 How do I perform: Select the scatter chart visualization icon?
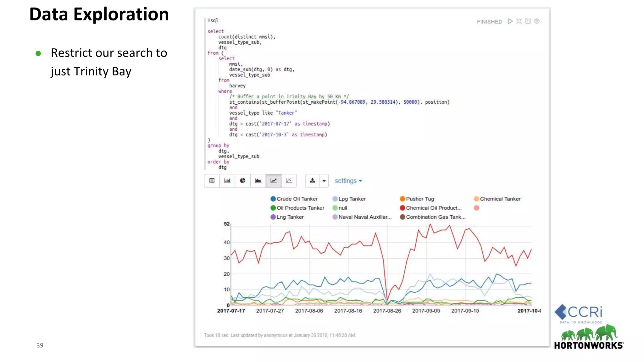pyautogui.click(x=289, y=181)
